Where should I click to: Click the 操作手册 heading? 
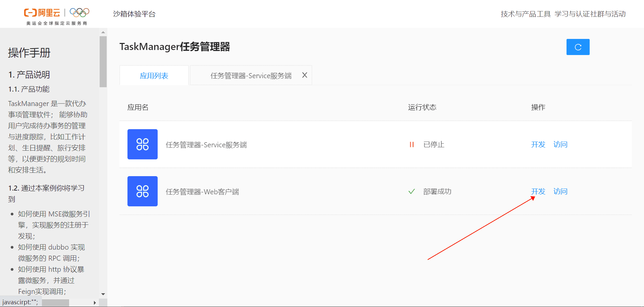29,53
